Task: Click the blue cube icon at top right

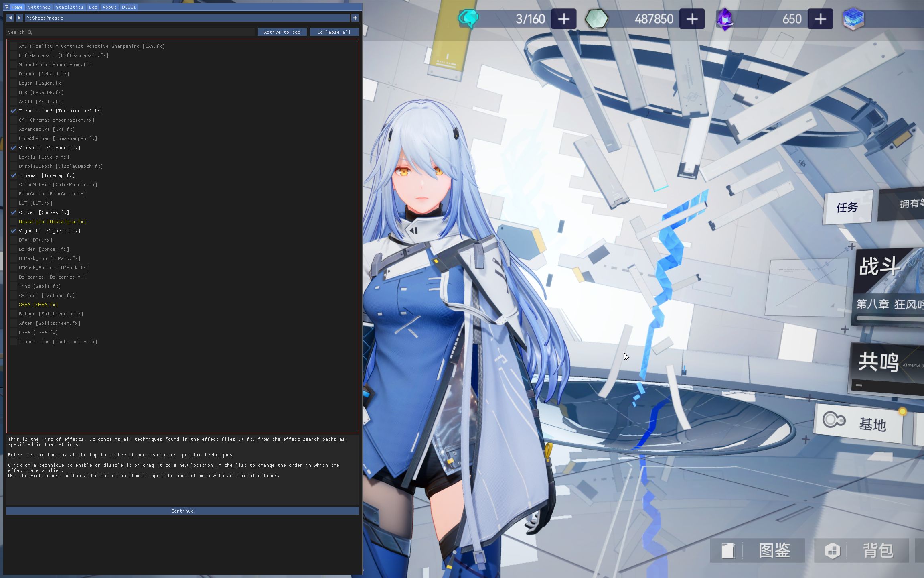Action: [853, 19]
